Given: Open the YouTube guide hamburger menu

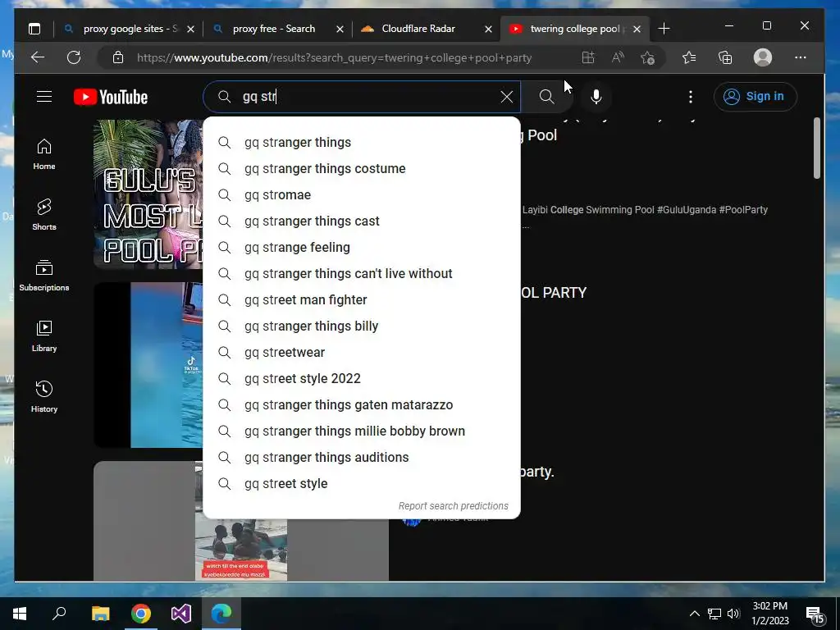Looking at the screenshot, I should pos(44,97).
